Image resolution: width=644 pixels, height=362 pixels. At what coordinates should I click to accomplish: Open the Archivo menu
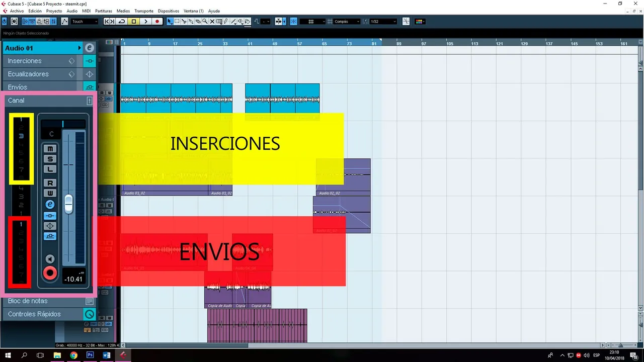(17, 11)
